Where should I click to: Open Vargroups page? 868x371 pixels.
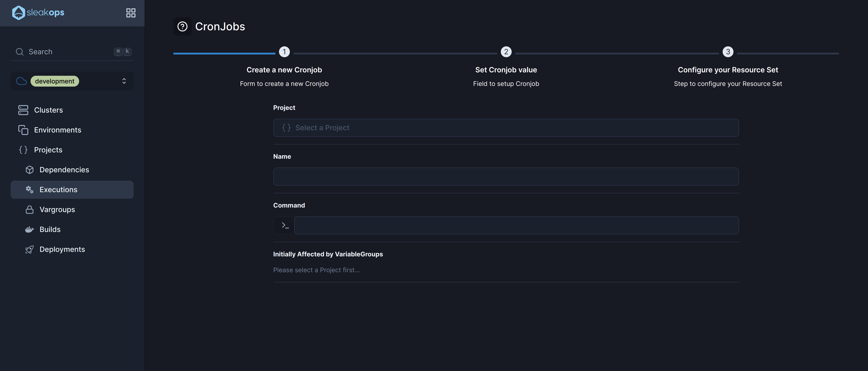(x=72, y=210)
